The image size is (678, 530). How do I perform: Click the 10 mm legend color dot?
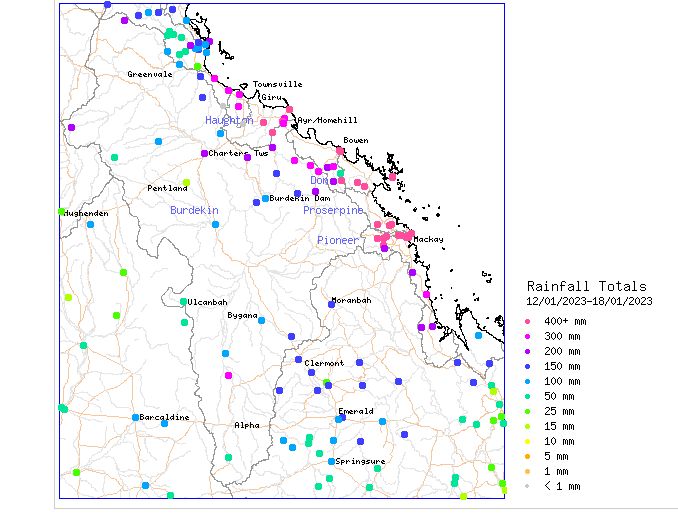pos(527,441)
